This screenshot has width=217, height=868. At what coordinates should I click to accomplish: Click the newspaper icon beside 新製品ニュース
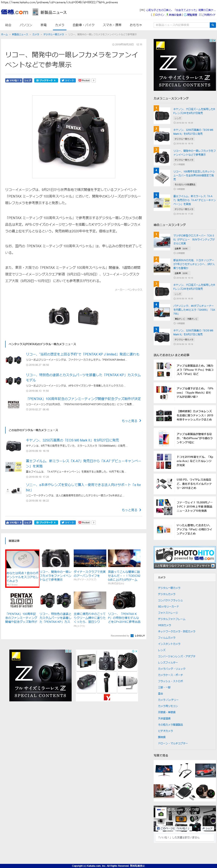36,12
